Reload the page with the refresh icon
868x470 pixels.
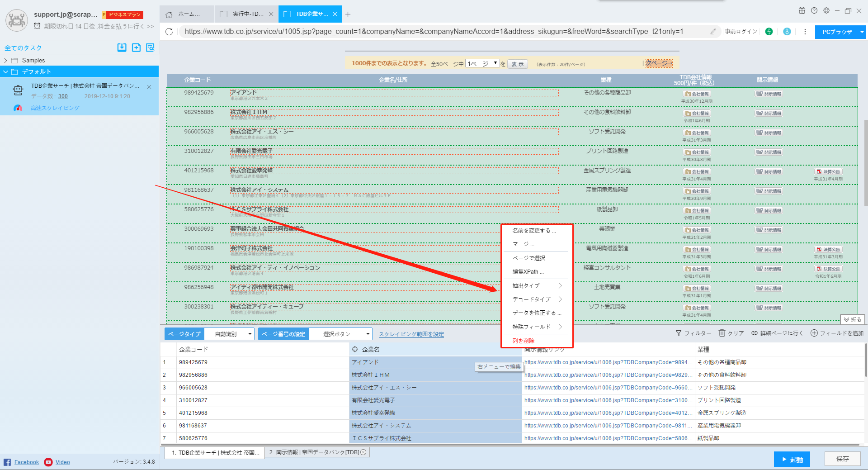169,32
